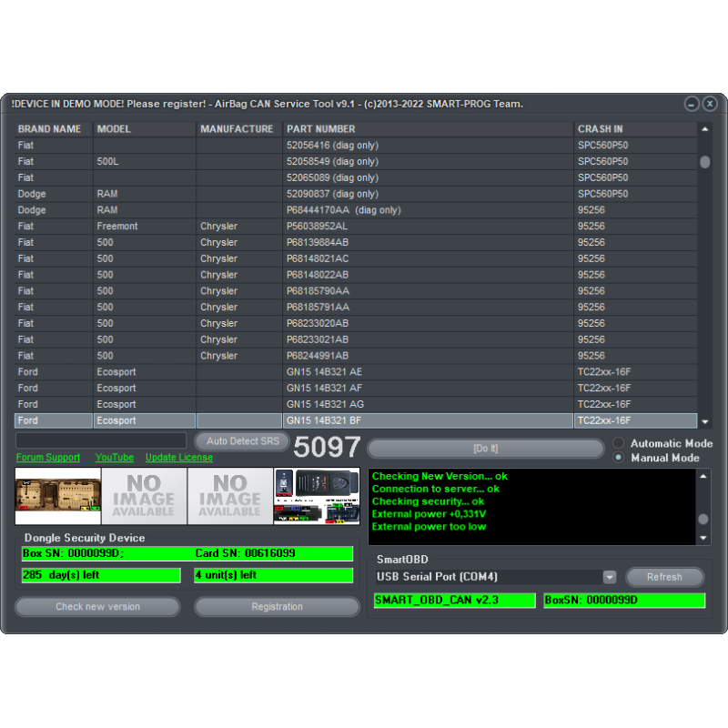The image size is (728, 728).
Task: Sort by the PART NUMBER column header
Action: [x=321, y=129]
